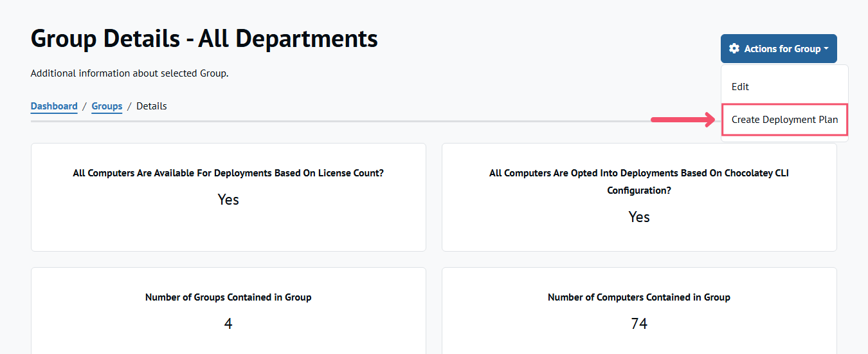Click the Details breadcrumb text
The image size is (868, 354).
152,106
